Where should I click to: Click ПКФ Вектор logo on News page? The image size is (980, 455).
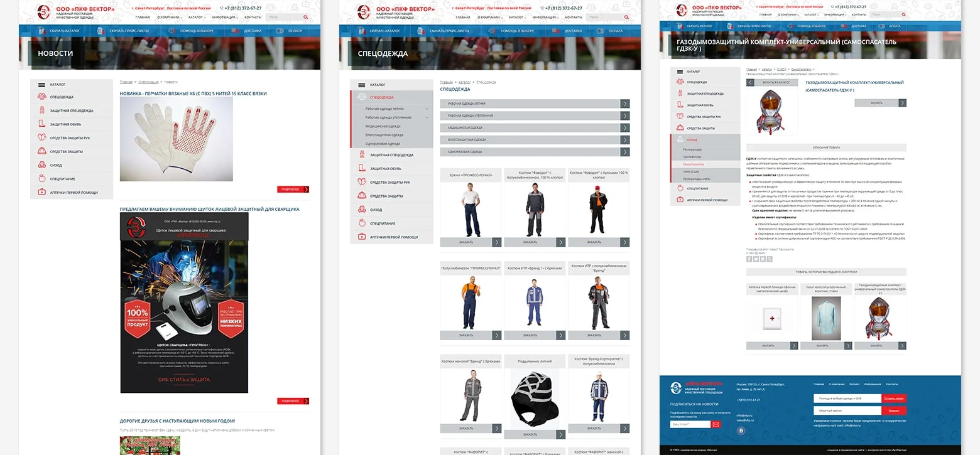tap(44, 11)
